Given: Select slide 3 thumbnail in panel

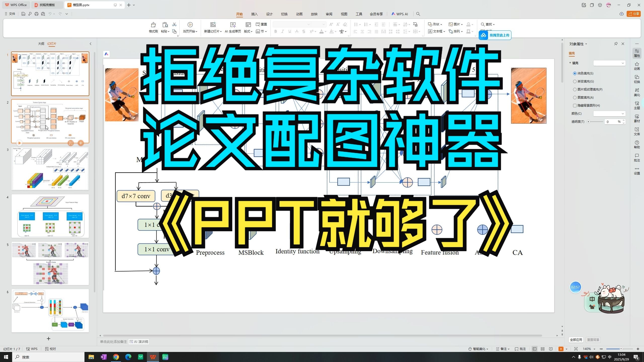Looking at the screenshot, I should pyautogui.click(x=50, y=168).
